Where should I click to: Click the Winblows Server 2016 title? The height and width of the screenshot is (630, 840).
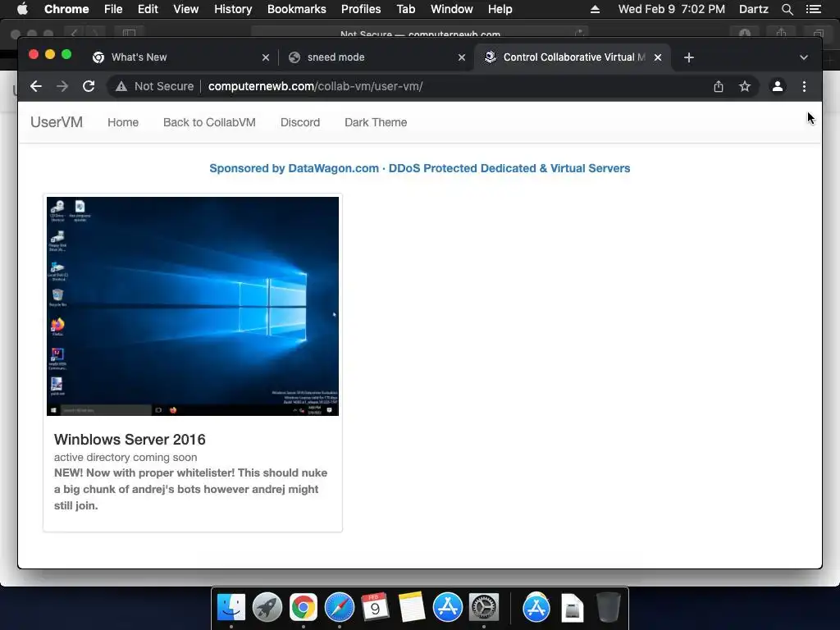(130, 440)
